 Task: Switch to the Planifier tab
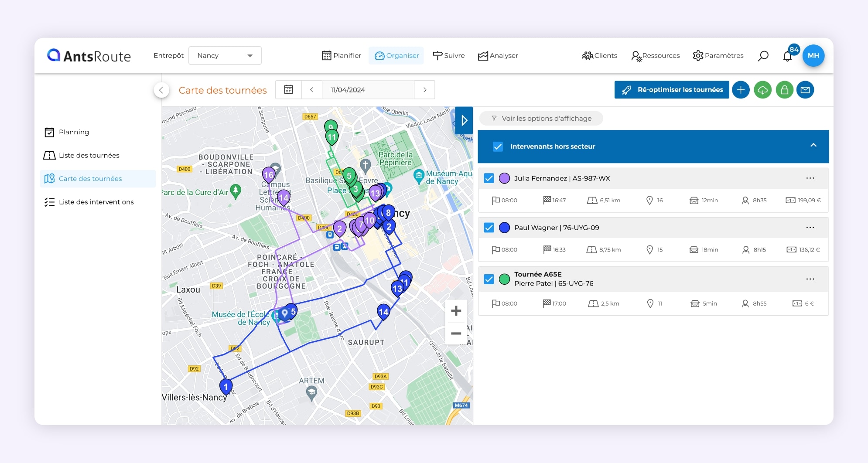[x=341, y=55]
